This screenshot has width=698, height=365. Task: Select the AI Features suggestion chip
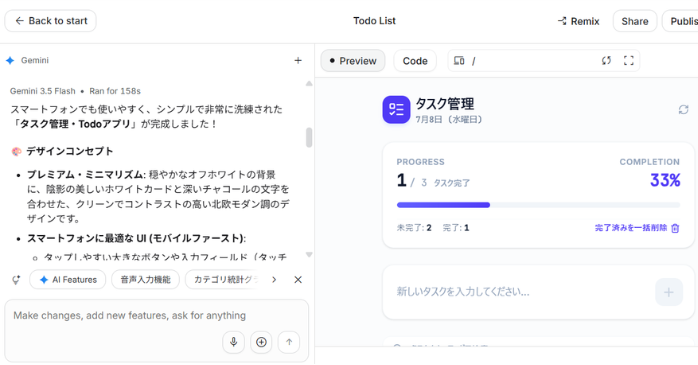pos(68,280)
